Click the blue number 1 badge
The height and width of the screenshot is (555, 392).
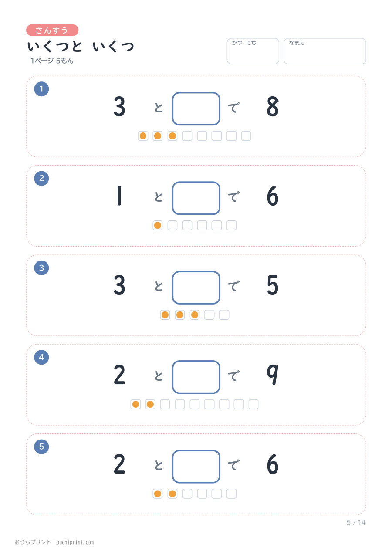coord(41,89)
